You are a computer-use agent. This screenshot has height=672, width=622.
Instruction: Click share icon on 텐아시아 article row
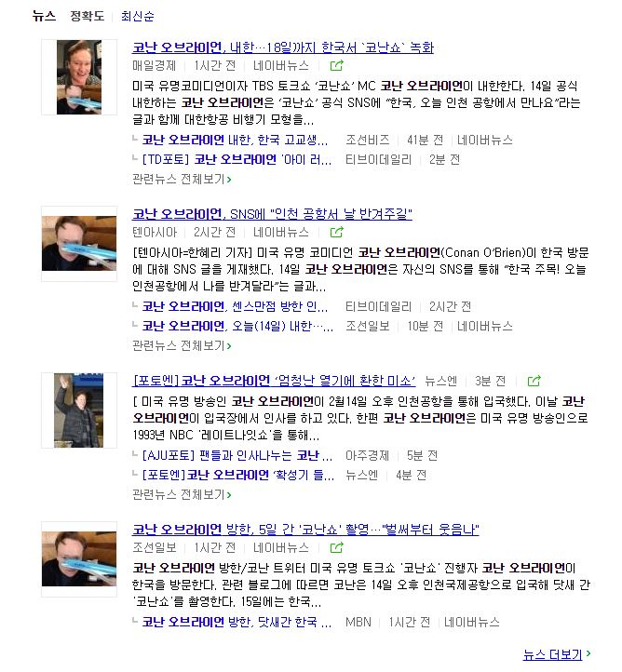[x=336, y=232]
